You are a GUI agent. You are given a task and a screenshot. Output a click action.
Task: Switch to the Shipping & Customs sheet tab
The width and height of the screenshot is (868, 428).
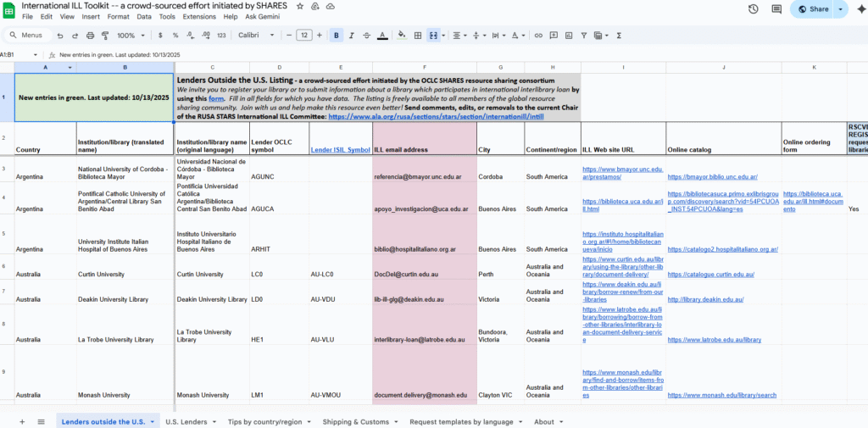click(x=356, y=421)
